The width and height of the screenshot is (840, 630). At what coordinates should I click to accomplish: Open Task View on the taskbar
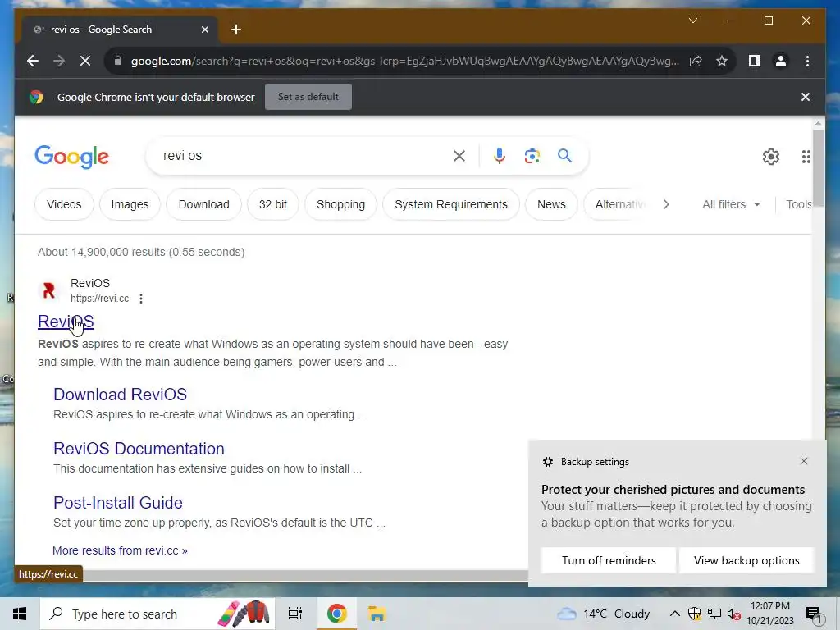pos(295,614)
